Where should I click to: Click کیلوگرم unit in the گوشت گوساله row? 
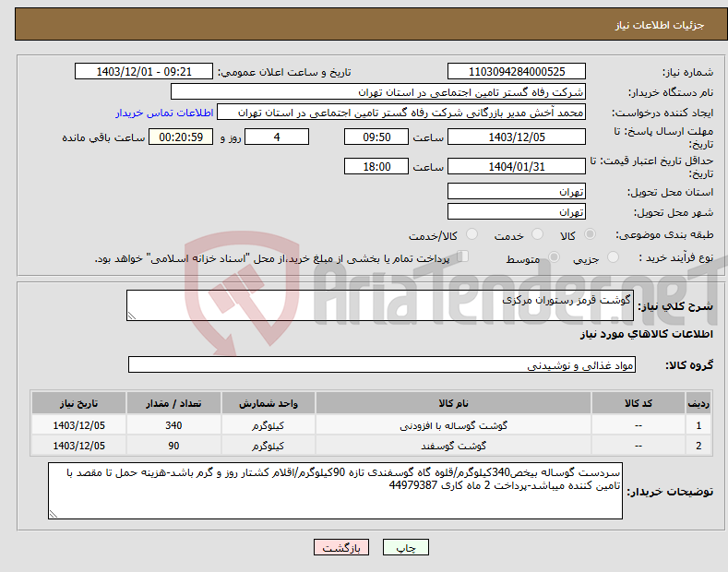pyautogui.click(x=269, y=425)
